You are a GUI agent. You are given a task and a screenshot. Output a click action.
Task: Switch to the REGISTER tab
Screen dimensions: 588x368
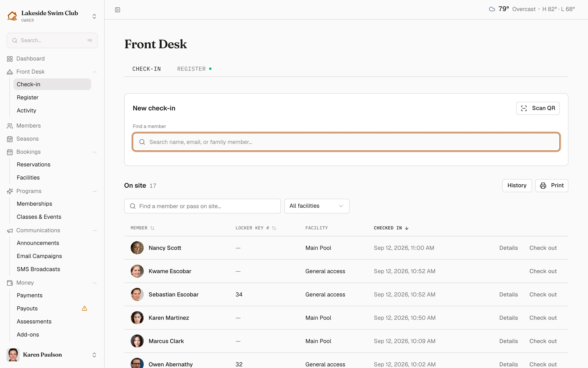[x=194, y=69]
